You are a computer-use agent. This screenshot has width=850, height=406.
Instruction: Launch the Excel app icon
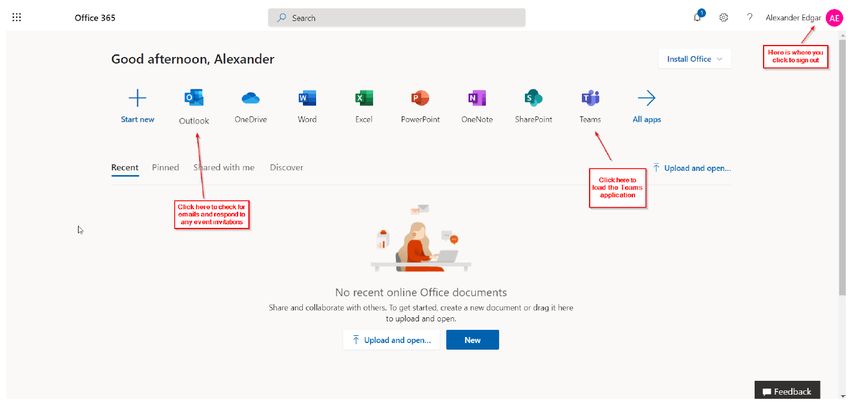(364, 98)
